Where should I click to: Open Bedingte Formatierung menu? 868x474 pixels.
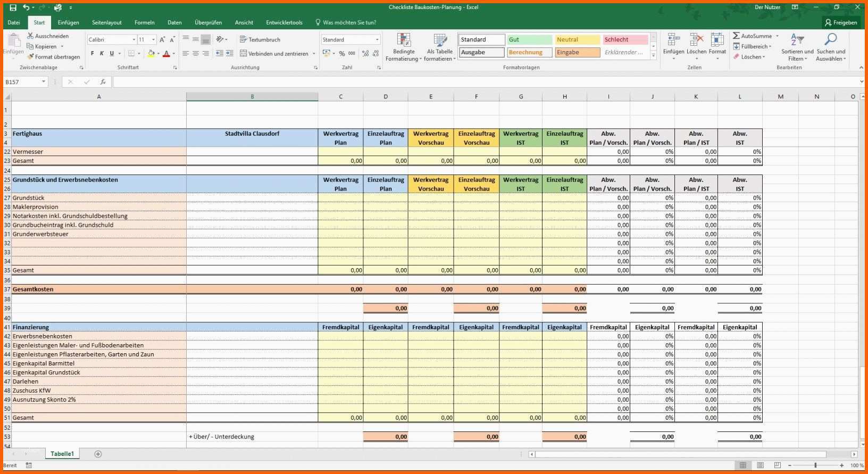pos(404,47)
